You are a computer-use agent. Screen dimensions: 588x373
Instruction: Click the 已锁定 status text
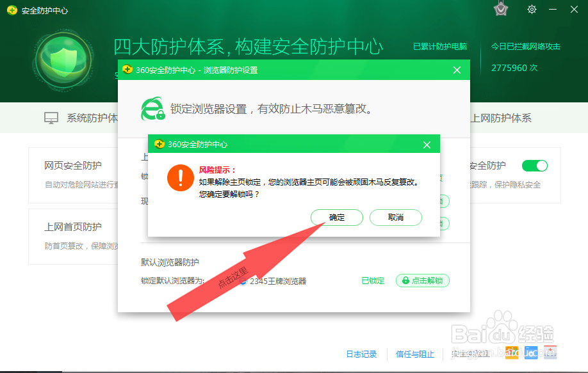(373, 281)
